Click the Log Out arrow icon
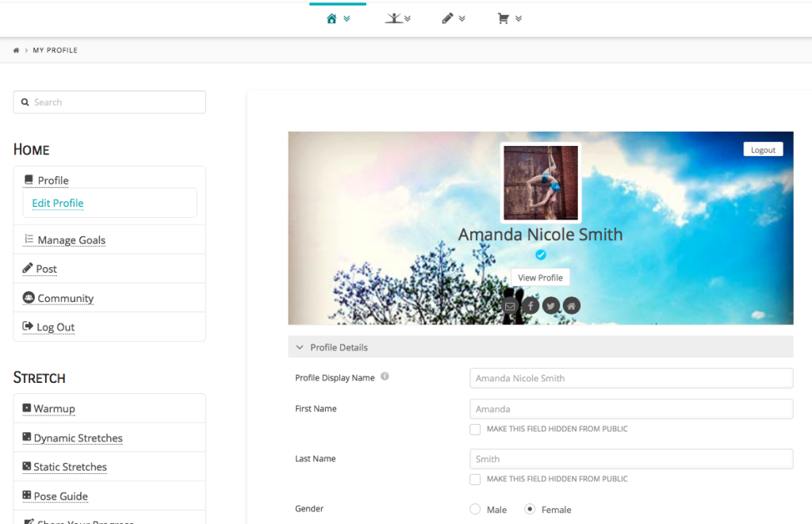The image size is (812, 524). click(28, 326)
